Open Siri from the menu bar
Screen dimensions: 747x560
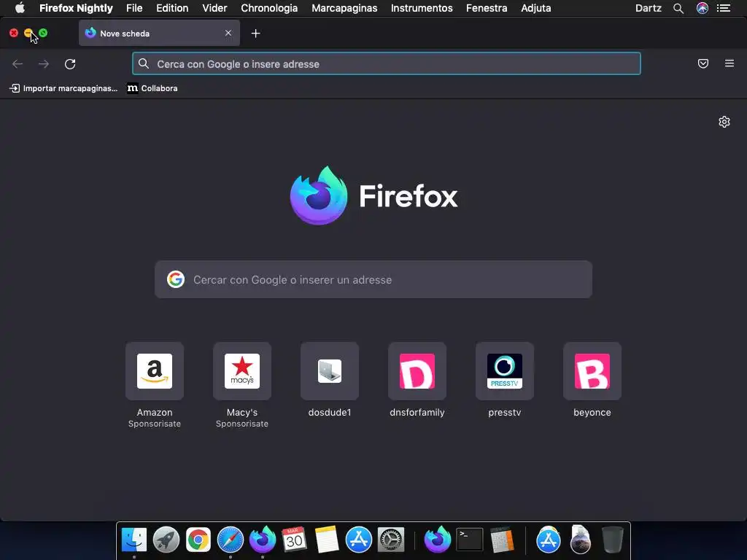(703, 8)
